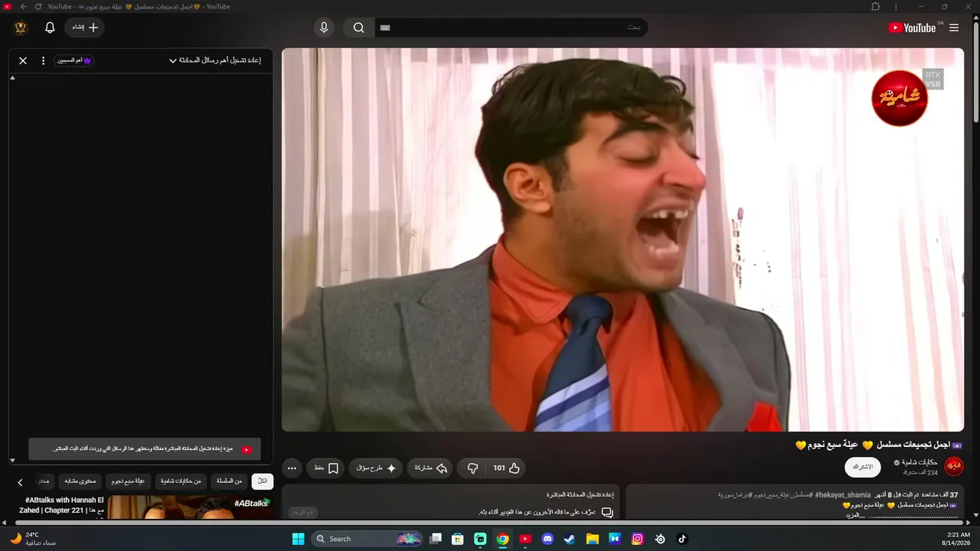The width and height of the screenshot is (980, 551).
Task: Open the chat panel three-dot options
Action: click(43, 60)
